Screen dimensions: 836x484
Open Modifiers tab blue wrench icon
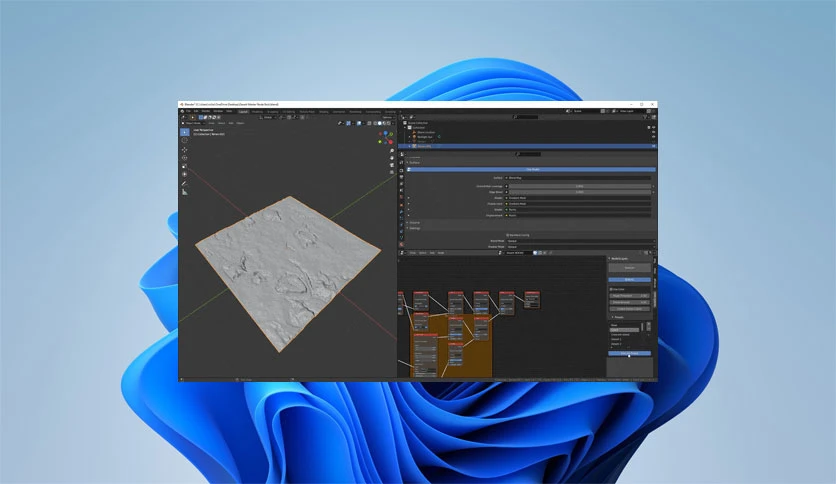(x=401, y=212)
